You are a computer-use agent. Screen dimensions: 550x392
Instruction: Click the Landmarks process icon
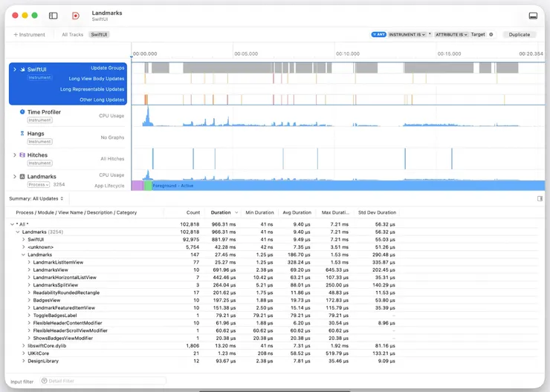coord(22,177)
